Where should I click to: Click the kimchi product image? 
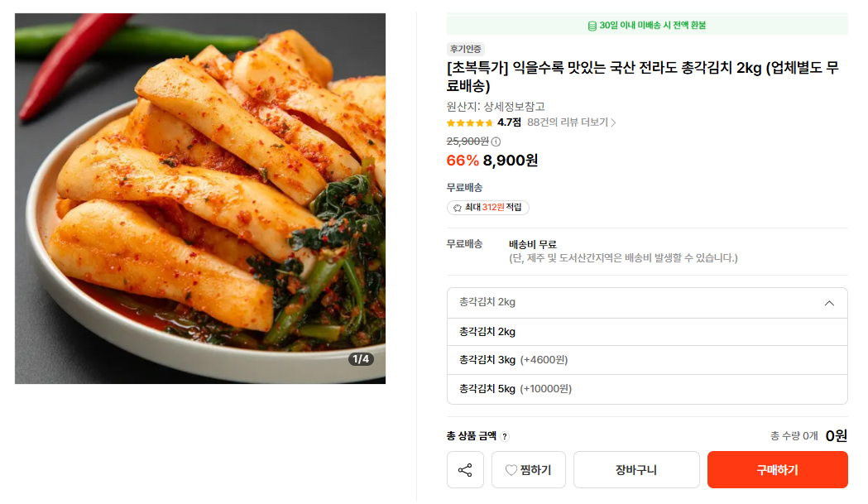tap(200, 199)
